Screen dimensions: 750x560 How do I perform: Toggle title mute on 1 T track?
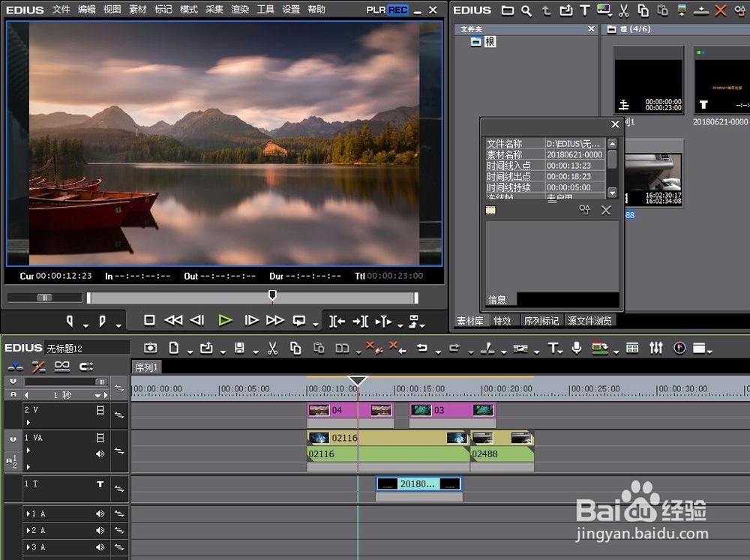point(100,484)
